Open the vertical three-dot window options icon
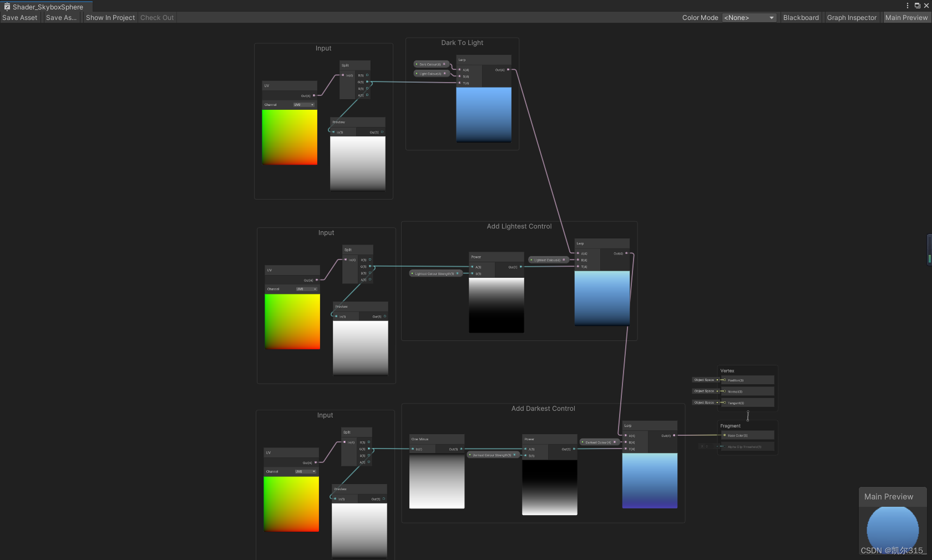932x560 pixels. point(908,6)
